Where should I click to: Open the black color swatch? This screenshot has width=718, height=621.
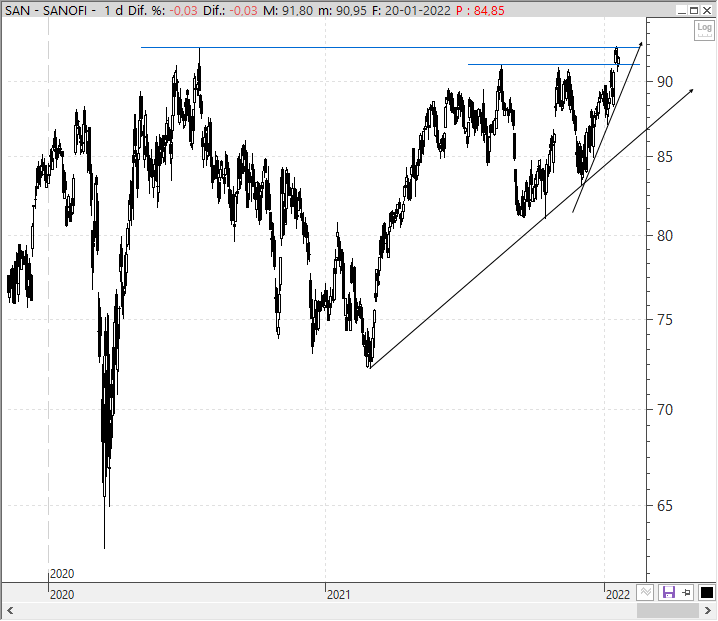point(707,593)
